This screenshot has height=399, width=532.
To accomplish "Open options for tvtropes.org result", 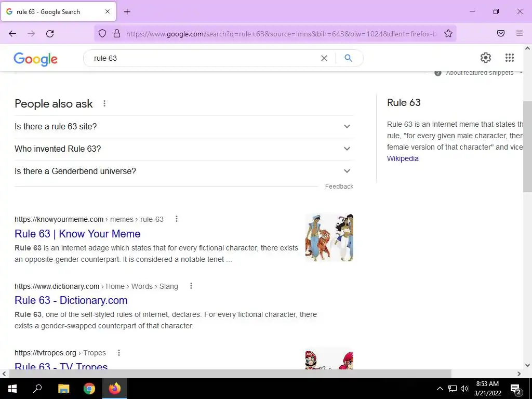I will pyautogui.click(x=119, y=353).
